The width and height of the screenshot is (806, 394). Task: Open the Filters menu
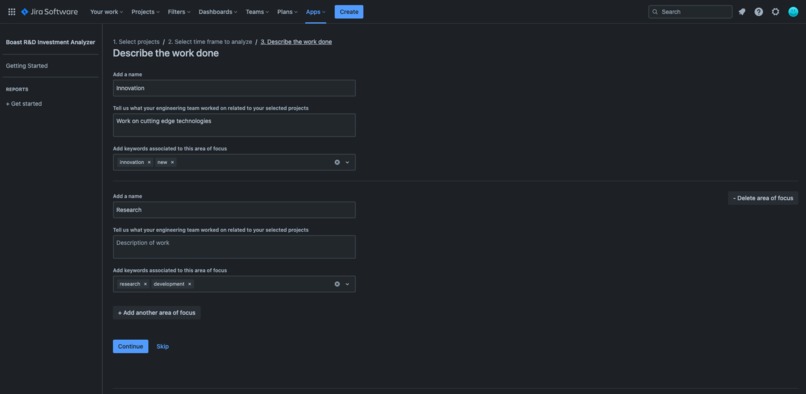click(179, 12)
